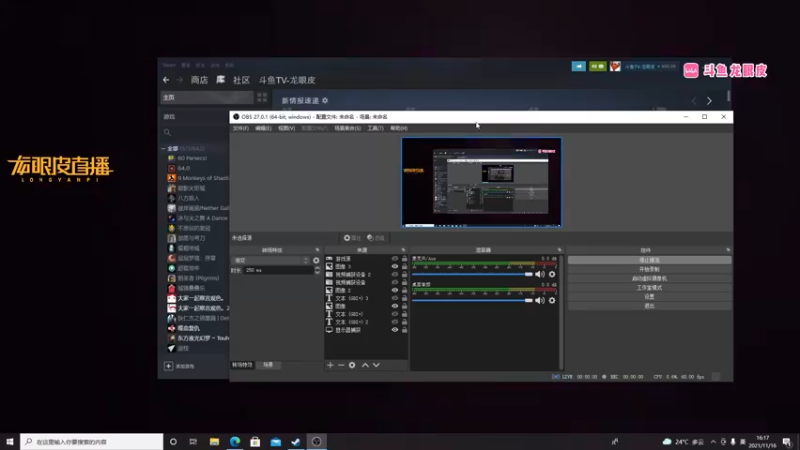Click Steam's library search magnifier icon
Viewport: 800px width, 450px height.
coord(167,133)
